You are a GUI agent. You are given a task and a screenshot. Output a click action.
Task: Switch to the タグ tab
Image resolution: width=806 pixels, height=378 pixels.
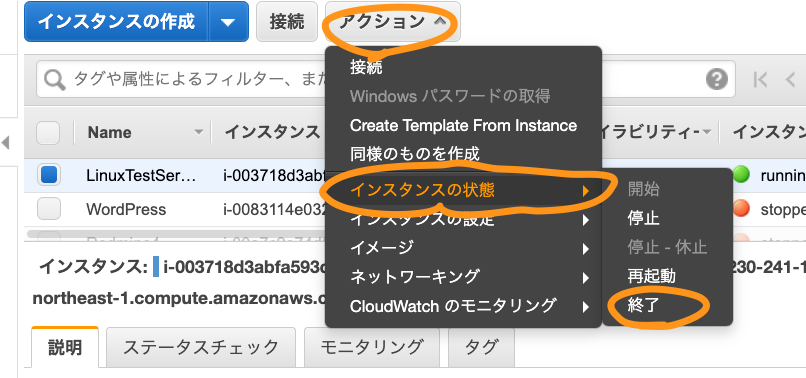click(x=481, y=347)
